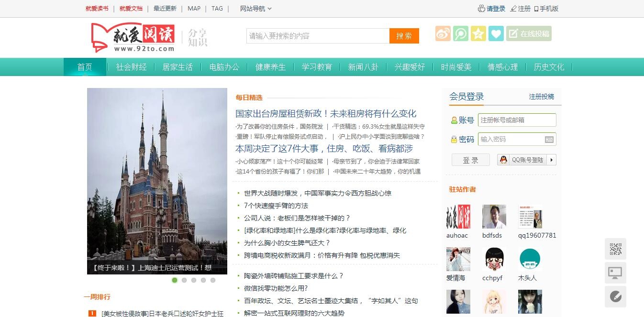The image size is (644, 317).
Task: Click the monitor floating sidebar icon
Action: click(x=615, y=273)
